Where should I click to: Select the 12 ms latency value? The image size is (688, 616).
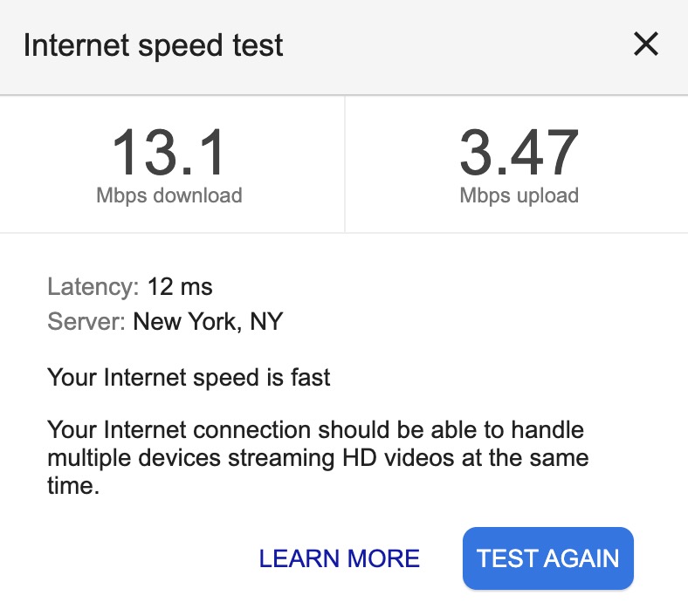point(180,286)
